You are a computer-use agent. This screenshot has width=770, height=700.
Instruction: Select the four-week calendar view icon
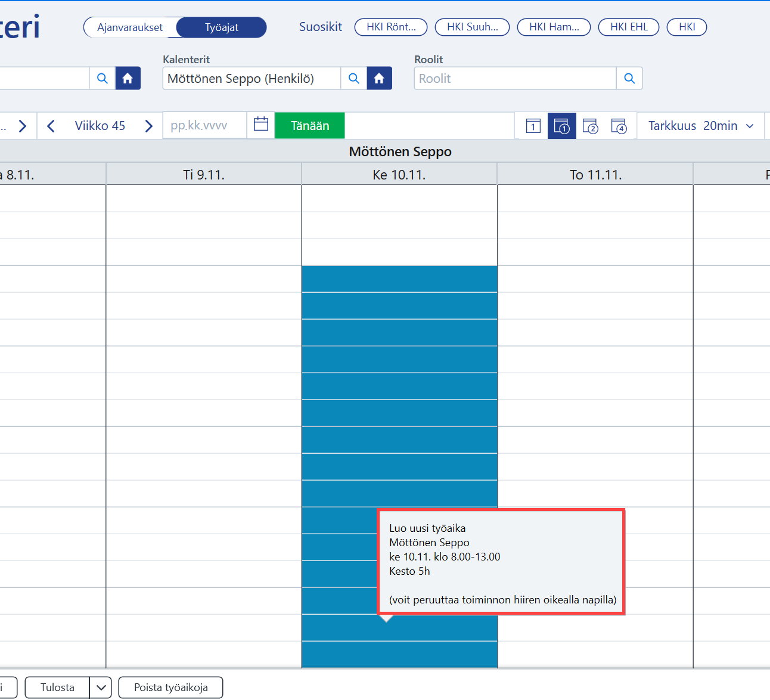[x=619, y=126]
